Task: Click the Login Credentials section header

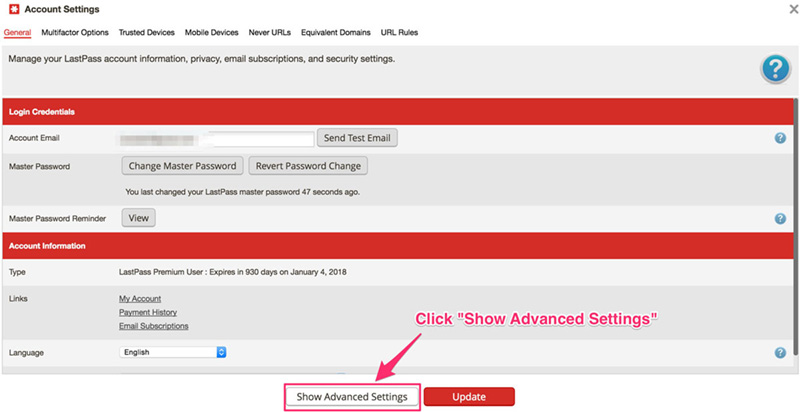Action: click(x=397, y=112)
